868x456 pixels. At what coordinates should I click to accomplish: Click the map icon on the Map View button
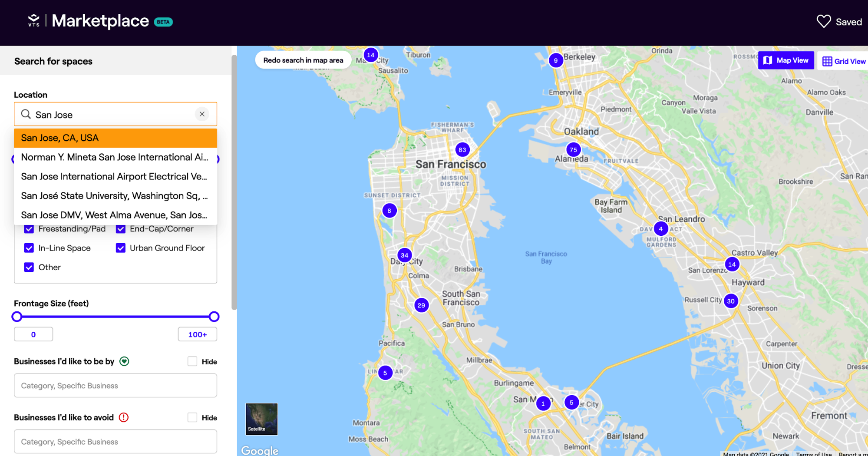[x=768, y=60]
